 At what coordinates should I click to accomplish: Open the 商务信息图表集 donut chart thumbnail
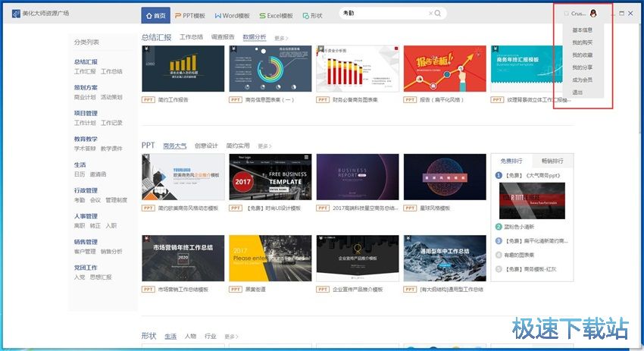point(270,69)
